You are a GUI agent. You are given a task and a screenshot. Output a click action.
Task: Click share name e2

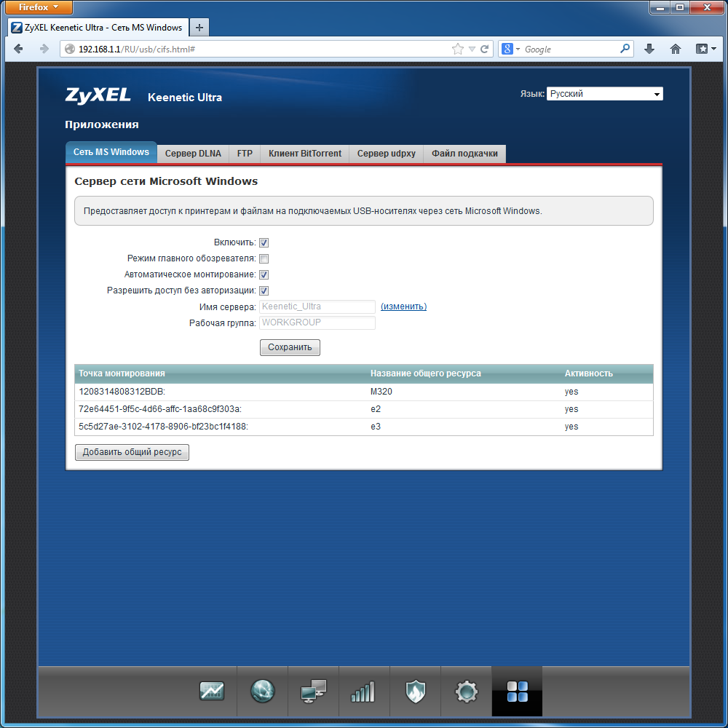tap(376, 409)
